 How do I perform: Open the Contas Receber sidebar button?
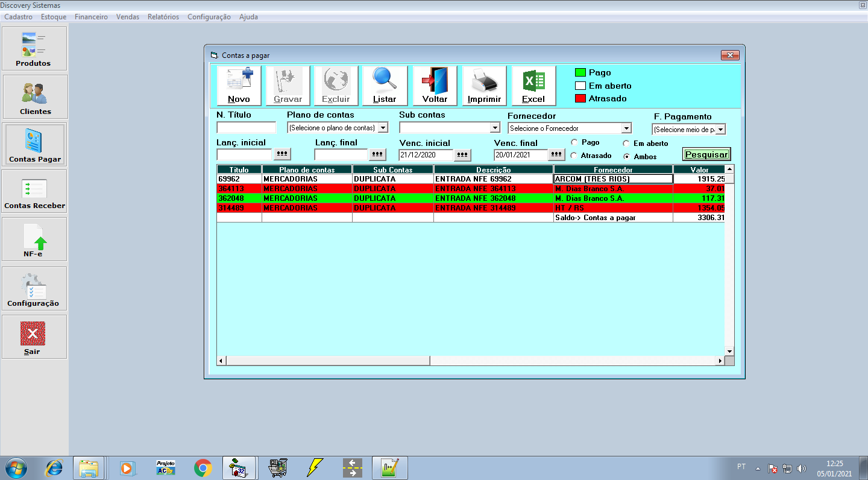click(34, 192)
